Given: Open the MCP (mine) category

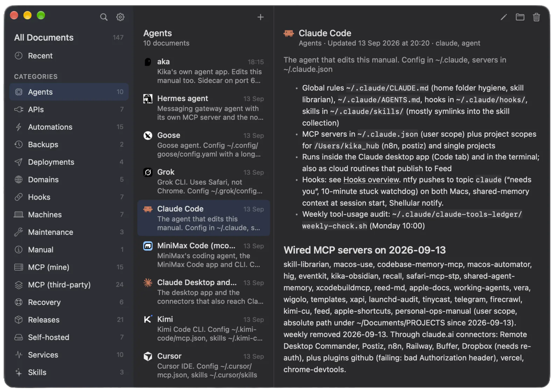Looking at the screenshot, I should pos(69,267).
